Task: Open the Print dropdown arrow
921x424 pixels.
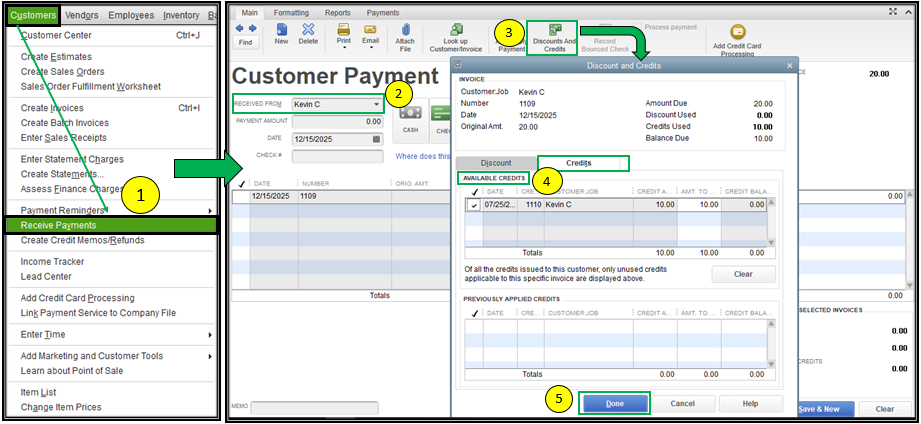Action: tap(343, 47)
